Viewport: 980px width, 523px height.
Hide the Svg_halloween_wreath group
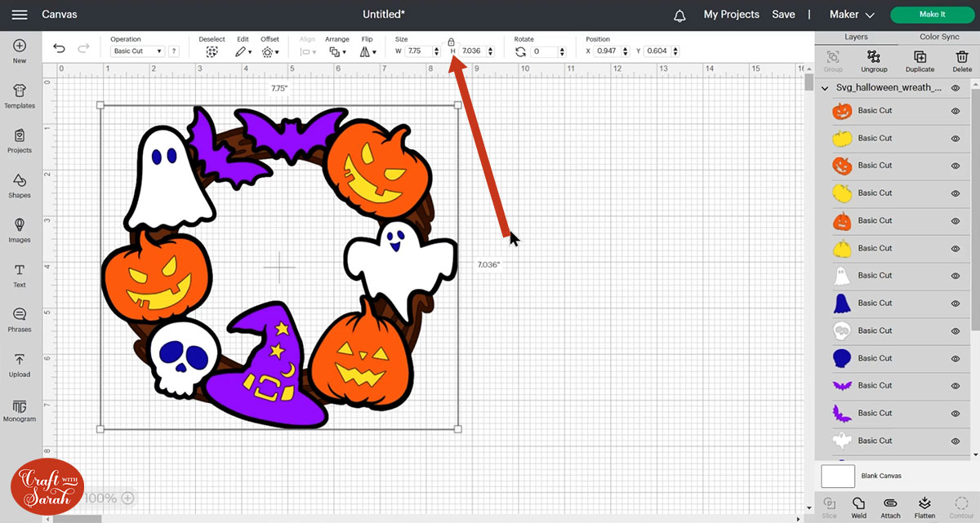pyautogui.click(x=955, y=87)
